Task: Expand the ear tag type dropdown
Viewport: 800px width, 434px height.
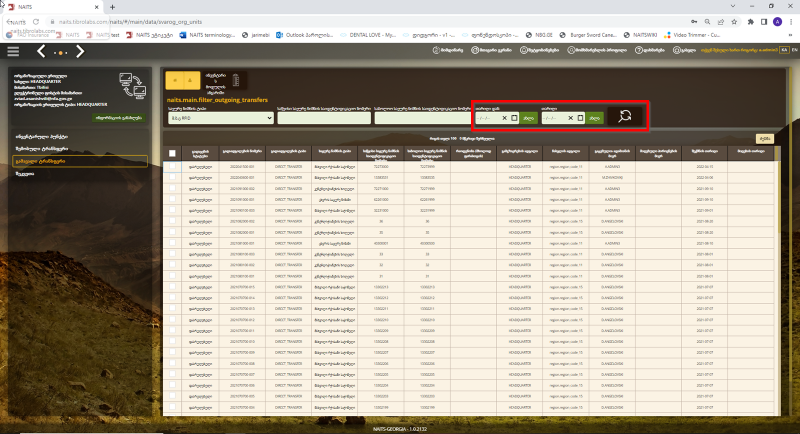Action: [x=220, y=118]
